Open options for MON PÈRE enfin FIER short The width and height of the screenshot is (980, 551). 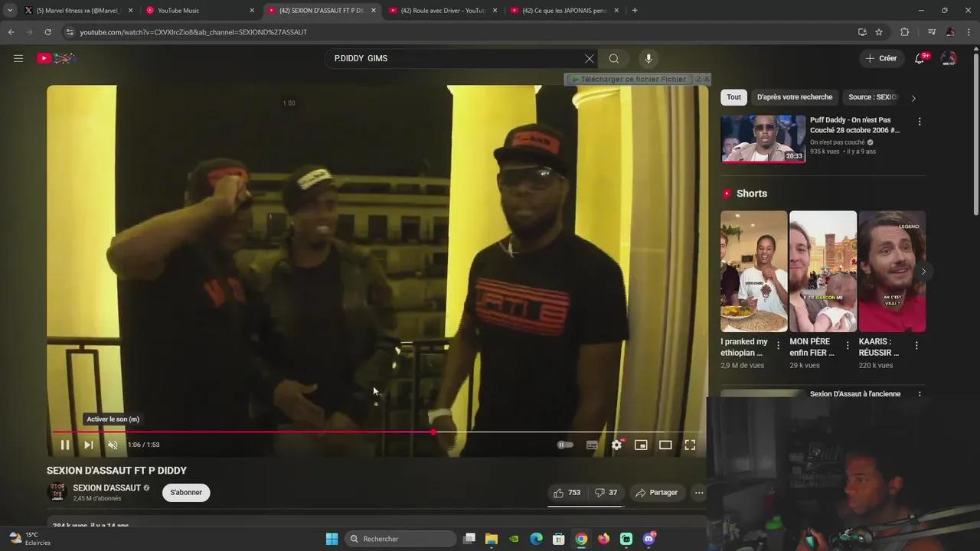[848, 346]
